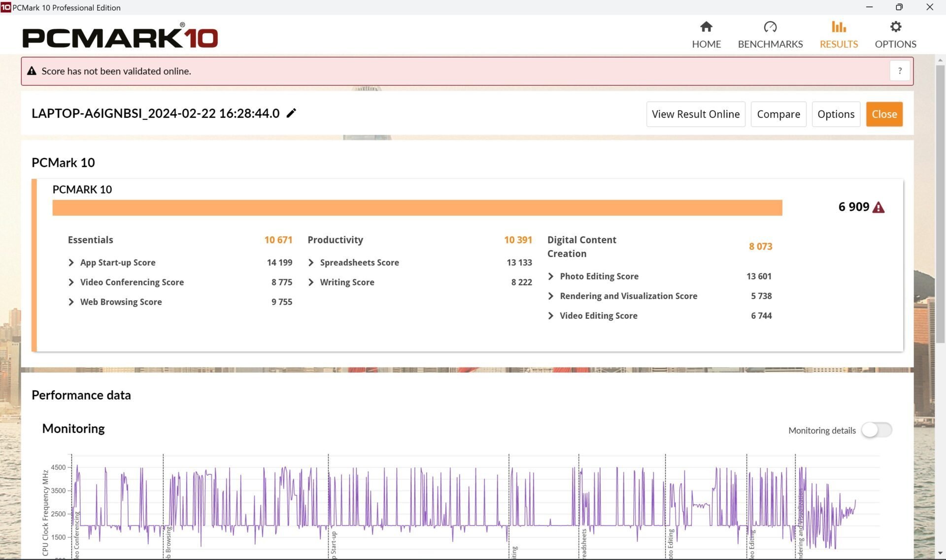Click the Writing value 8 222
The height and width of the screenshot is (560, 946).
pyautogui.click(x=521, y=282)
